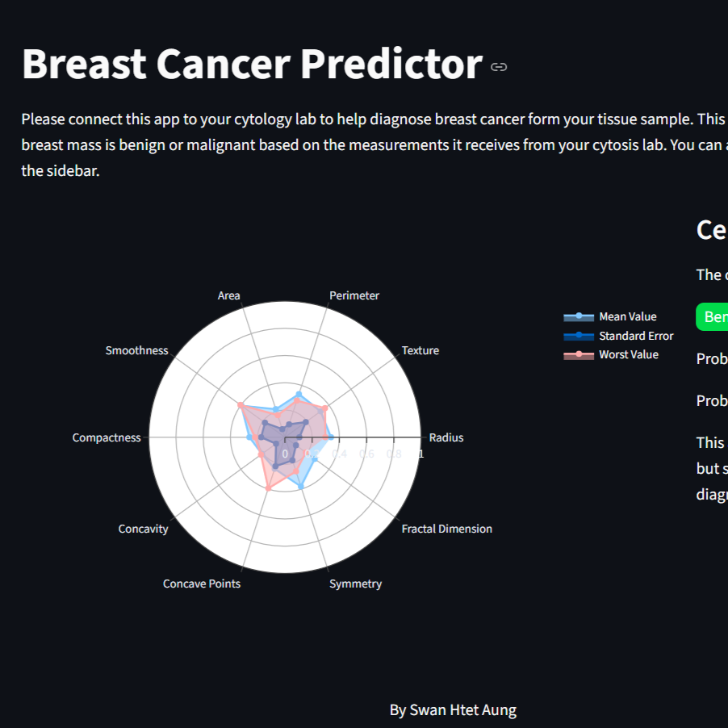The image size is (728, 728).
Task: Click the Symmetry axis label
Action: pyautogui.click(x=355, y=584)
